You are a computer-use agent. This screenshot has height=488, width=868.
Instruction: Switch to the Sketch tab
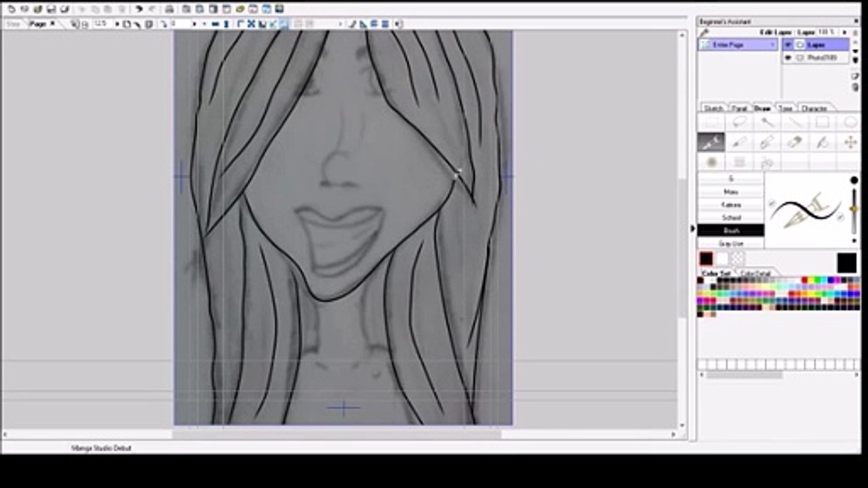[713, 108]
